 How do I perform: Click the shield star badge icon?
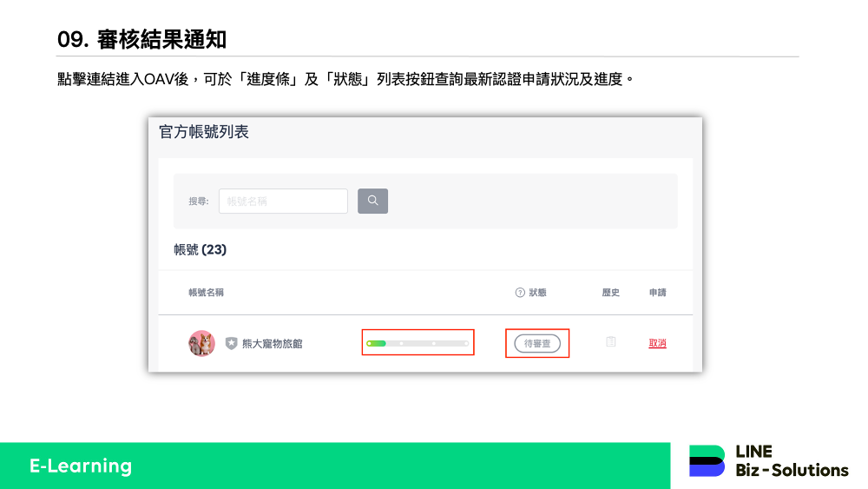(x=231, y=343)
